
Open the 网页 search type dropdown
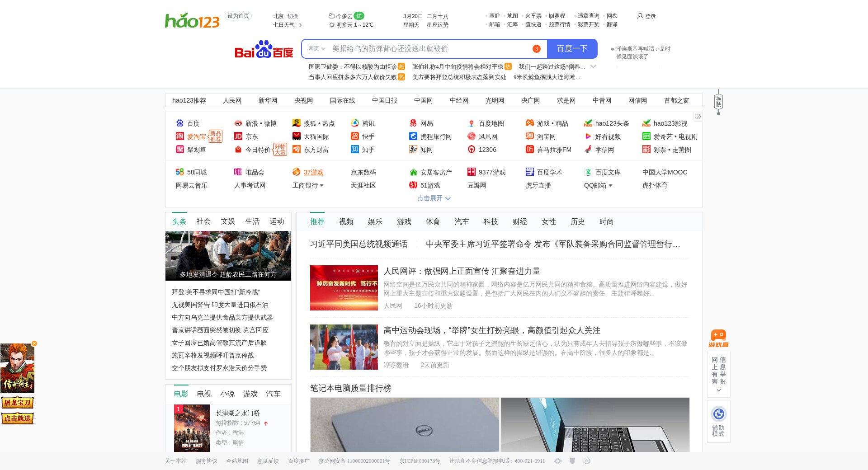point(316,49)
